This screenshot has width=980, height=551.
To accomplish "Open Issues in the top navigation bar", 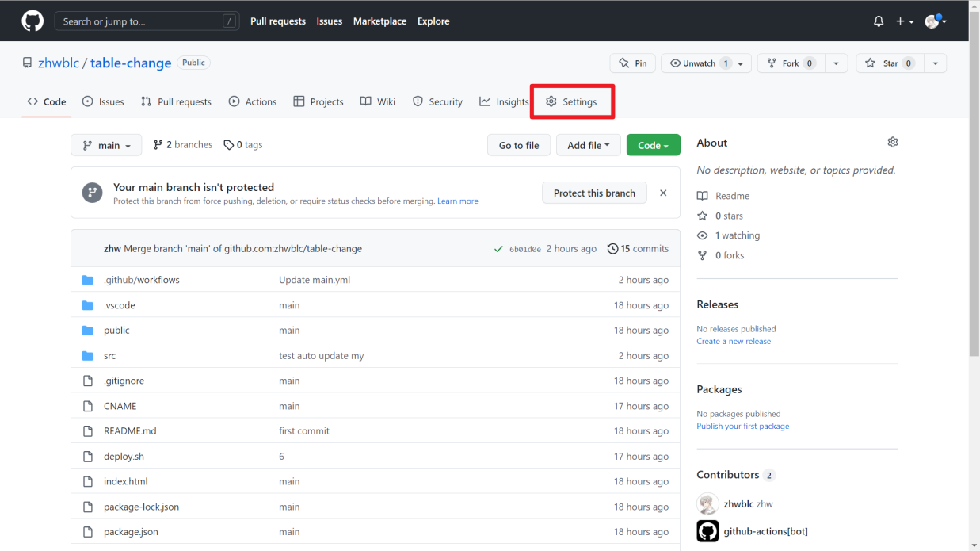I will pyautogui.click(x=330, y=21).
